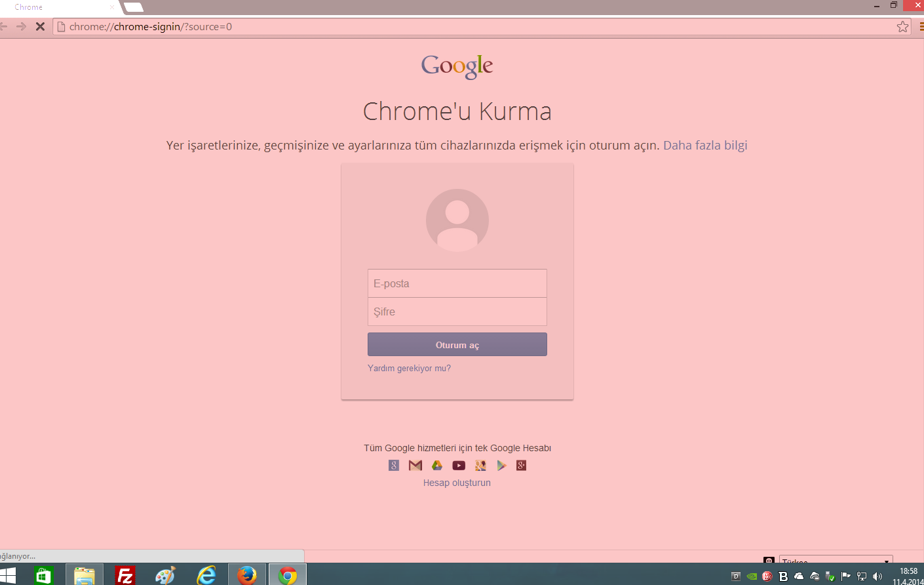Select the Chrome tab
Viewport: 924px width, 585px height.
click(59, 7)
